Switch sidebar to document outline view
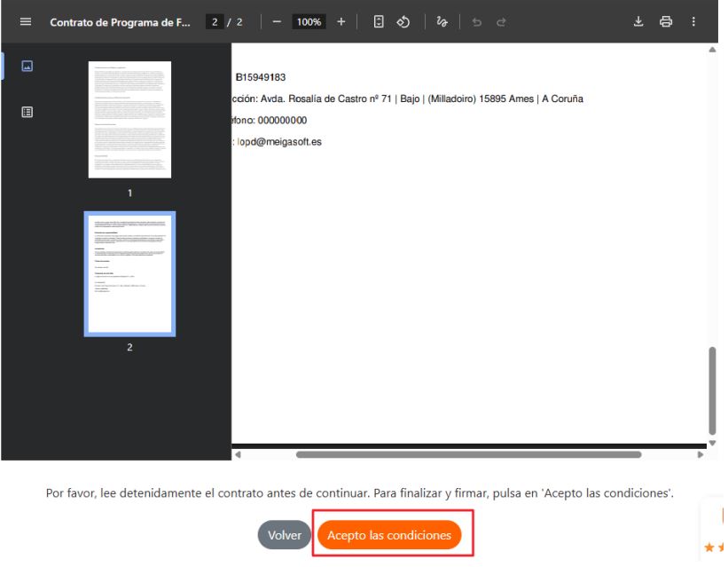 point(27,113)
